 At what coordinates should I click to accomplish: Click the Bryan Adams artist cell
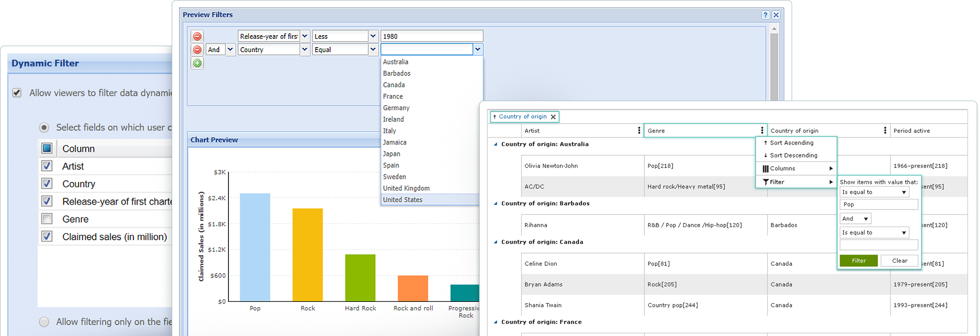click(x=583, y=284)
